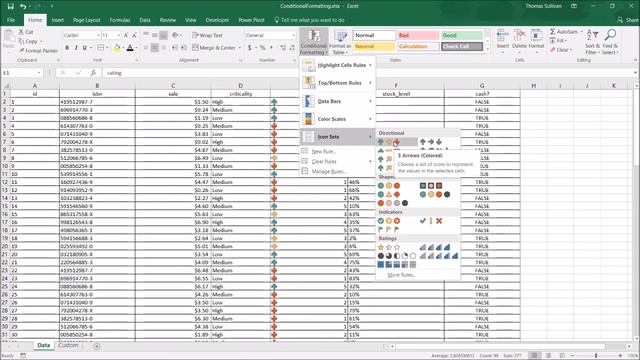Screen dimensions: 640x360
Task: Pick the 3 Traffic Lights rimmed square icon set
Action: (x=431, y=186)
